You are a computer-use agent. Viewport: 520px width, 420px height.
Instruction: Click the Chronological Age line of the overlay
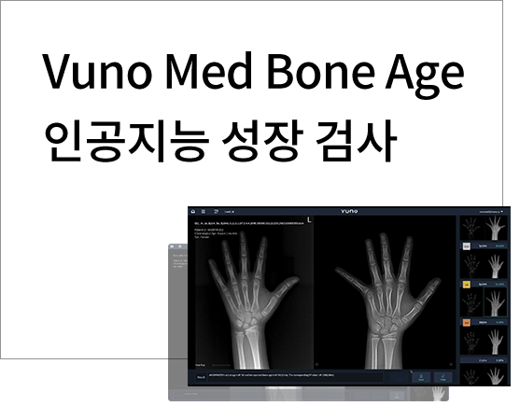(216, 233)
